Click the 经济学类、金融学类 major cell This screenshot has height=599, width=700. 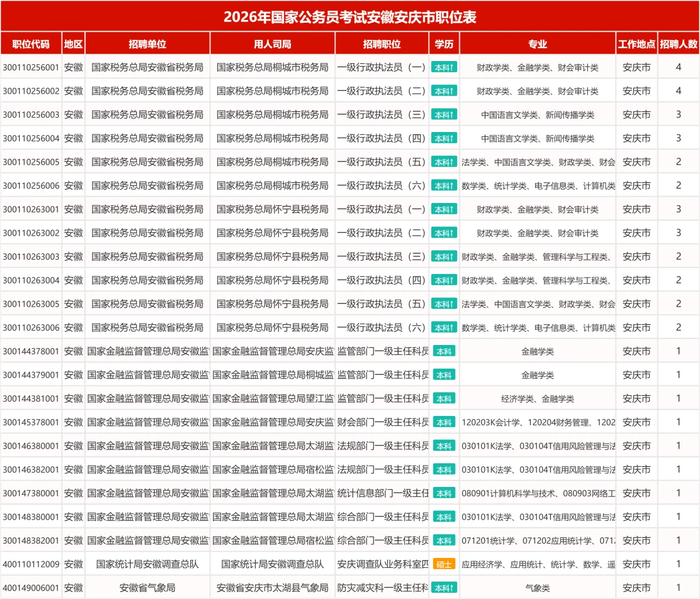pos(537,399)
